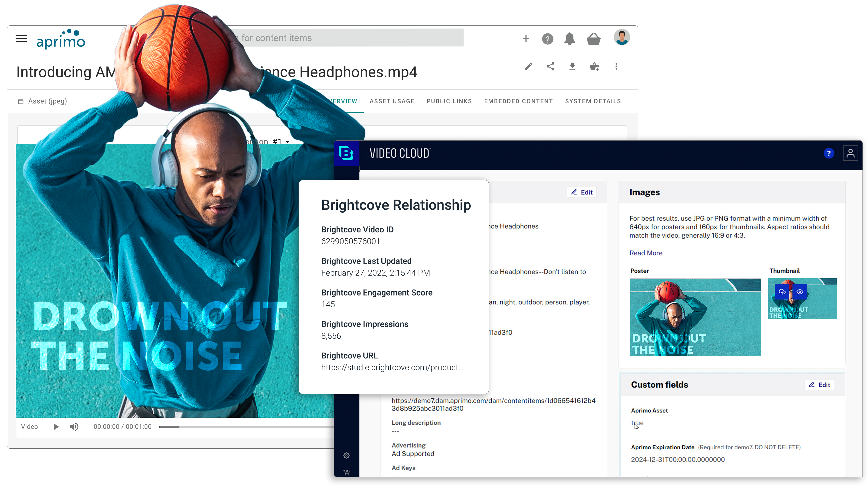Click the Aprimo Expiration Date value

pos(678,460)
